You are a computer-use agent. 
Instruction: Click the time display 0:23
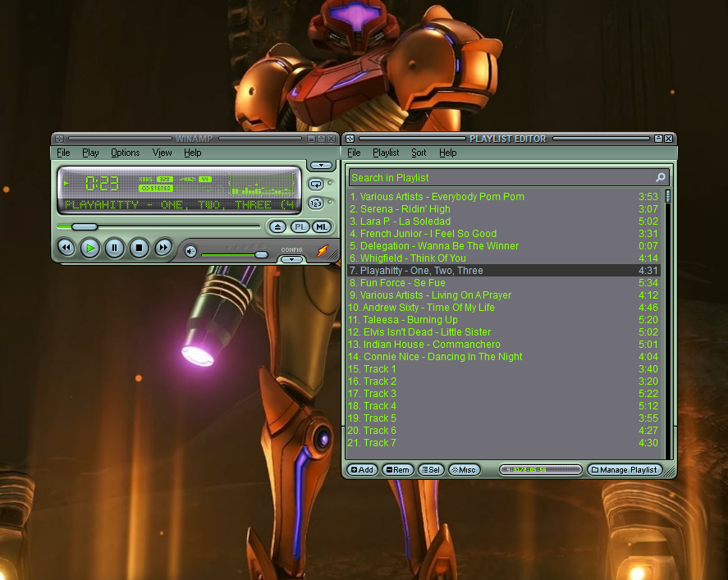click(102, 183)
